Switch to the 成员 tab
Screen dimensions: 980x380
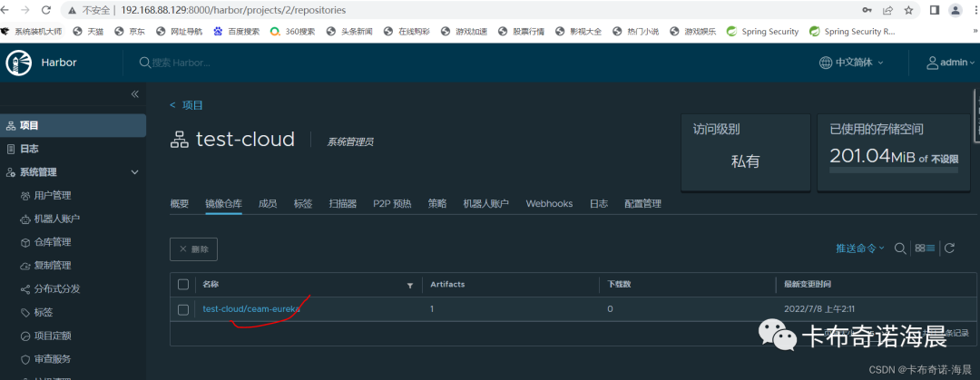click(268, 204)
